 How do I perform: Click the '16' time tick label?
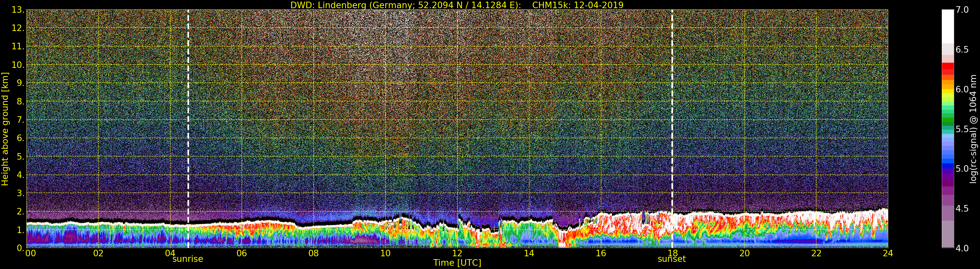601,253
